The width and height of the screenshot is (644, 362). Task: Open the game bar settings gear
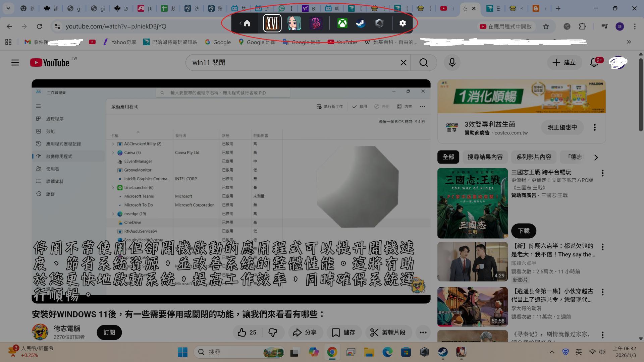[x=402, y=23]
